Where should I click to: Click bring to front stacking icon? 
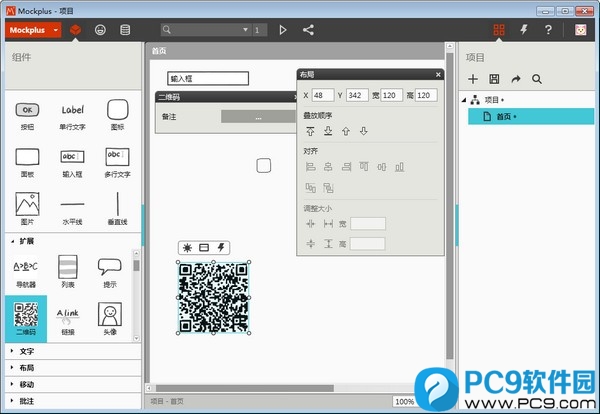(310, 131)
